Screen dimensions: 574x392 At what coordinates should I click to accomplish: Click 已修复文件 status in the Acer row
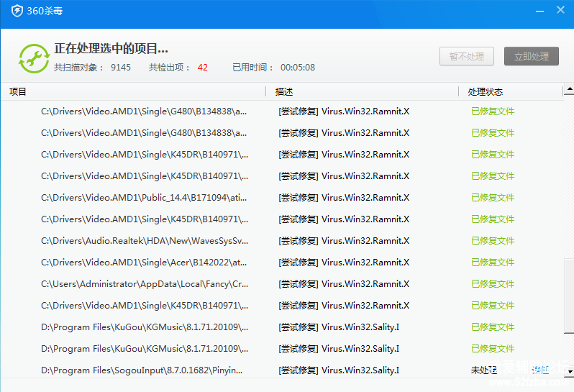(x=493, y=263)
